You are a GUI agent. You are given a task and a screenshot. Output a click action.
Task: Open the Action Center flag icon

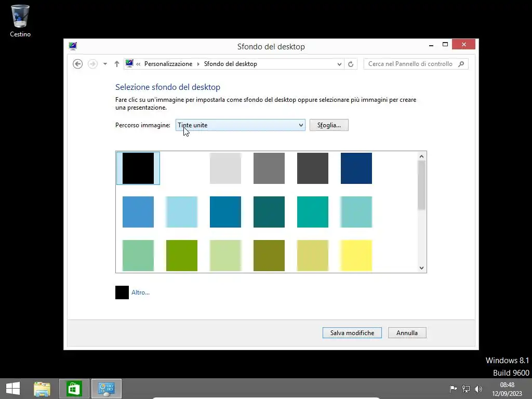coord(453,389)
